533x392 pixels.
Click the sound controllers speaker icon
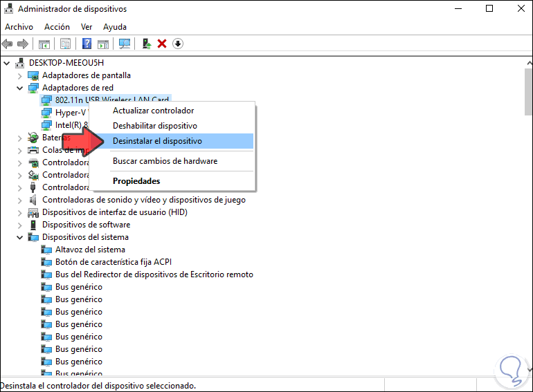click(x=33, y=200)
